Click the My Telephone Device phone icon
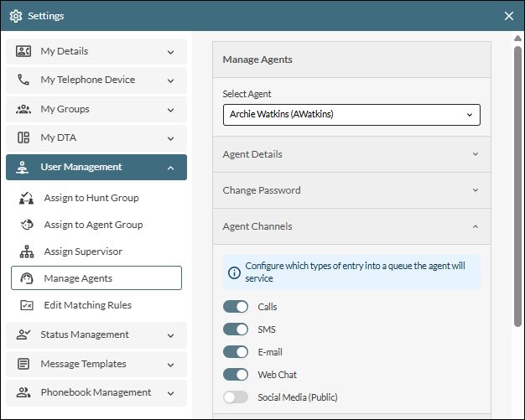Screen dimensions: 525x420 (23, 80)
